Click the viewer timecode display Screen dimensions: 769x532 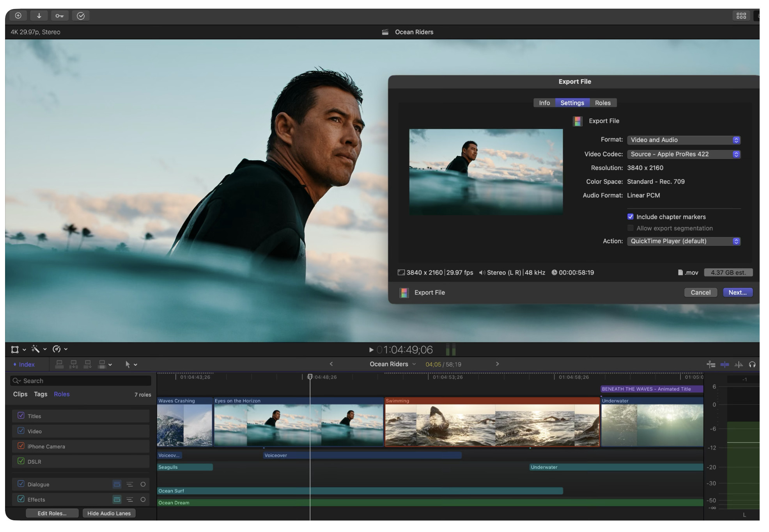(405, 350)
